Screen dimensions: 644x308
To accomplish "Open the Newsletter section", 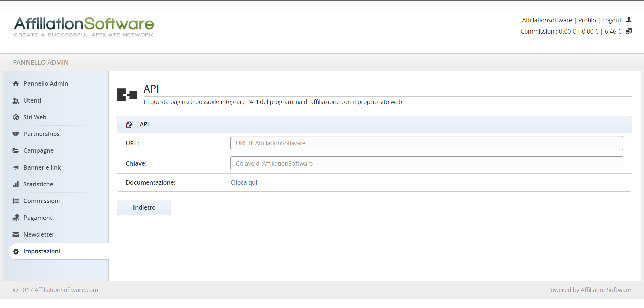I will 39,235.
